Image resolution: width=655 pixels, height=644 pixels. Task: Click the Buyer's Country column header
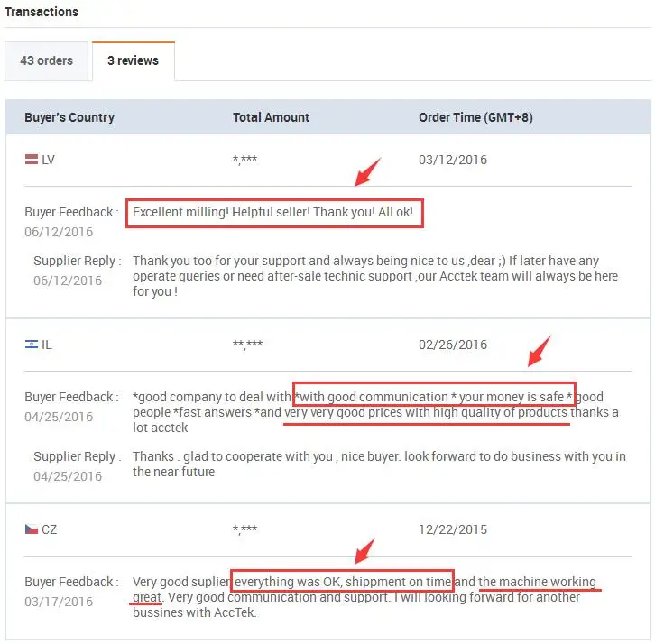[x=69, y=117]
